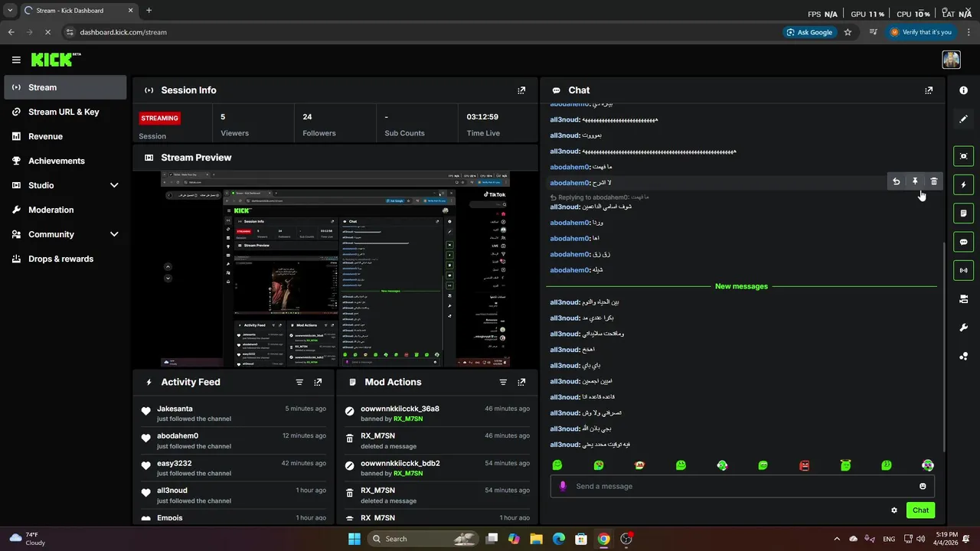Image resolution: width=980 pixels, height=551 pixels.
Task: Open the profile avatar in top right
Action: pos(951,60)
